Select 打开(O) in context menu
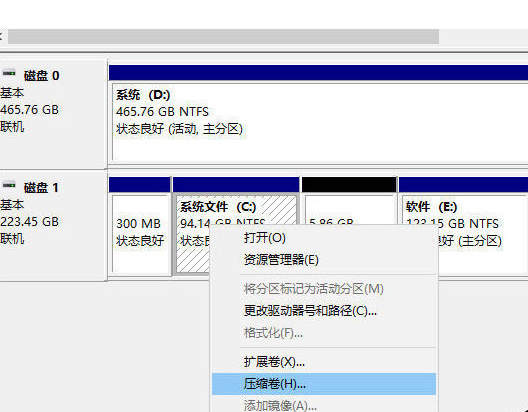The image size is (528, 412). coord(264,238)
